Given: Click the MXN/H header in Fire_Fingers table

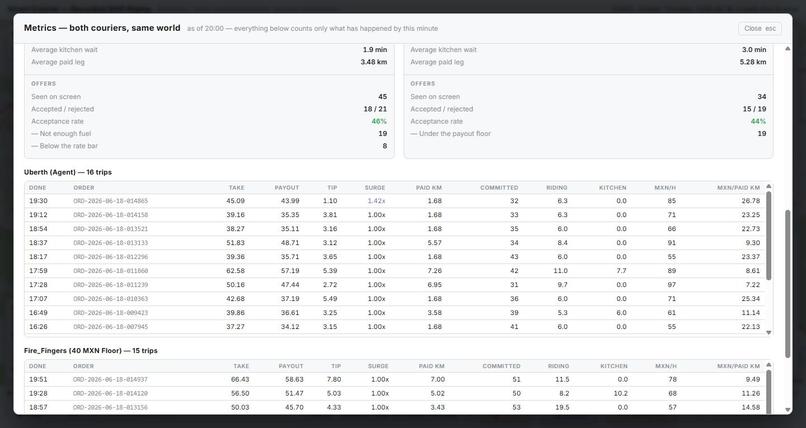Looking at the screenshot, I should coord(666,366).
